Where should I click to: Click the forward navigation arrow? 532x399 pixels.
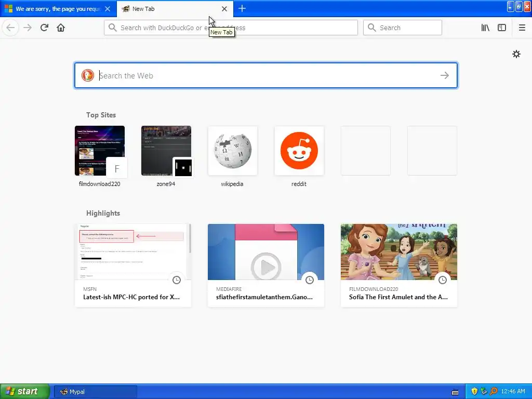pos(28,28)
